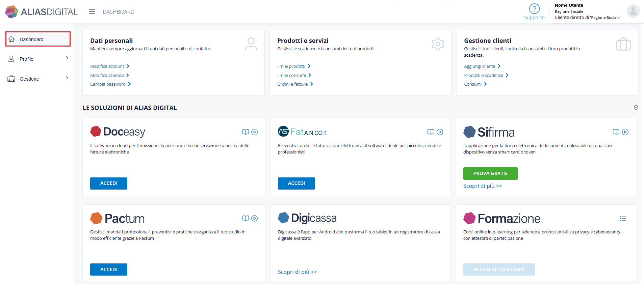Click the Sifirma logo
This screenshot has width=644, height=284.
pyautogui.click(x=489, y=132)
